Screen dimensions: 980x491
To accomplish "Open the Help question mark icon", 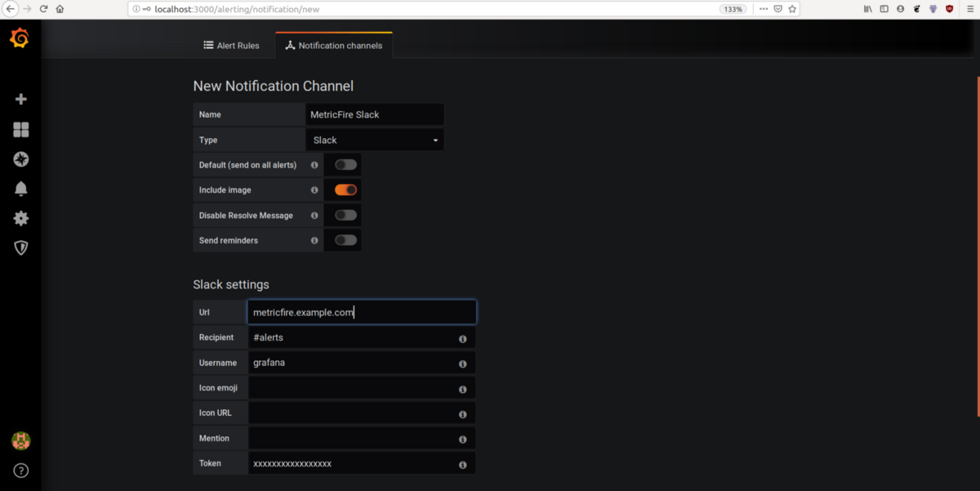I will [21, 471].
